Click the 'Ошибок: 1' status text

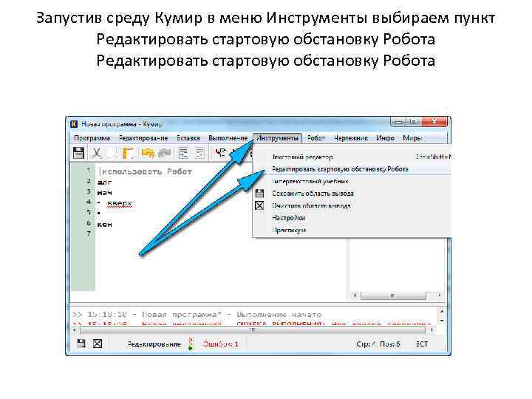click(x=220, y=344)
